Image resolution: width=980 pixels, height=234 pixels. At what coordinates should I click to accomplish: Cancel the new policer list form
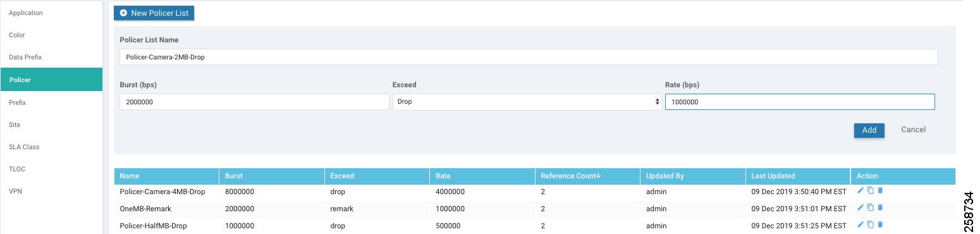[913, 130]
